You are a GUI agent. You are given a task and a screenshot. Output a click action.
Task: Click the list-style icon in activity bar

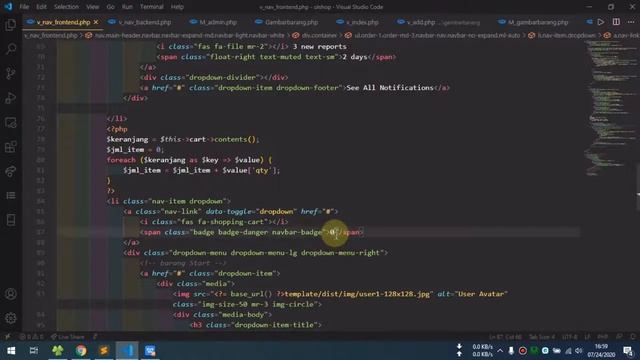point(11,196)
